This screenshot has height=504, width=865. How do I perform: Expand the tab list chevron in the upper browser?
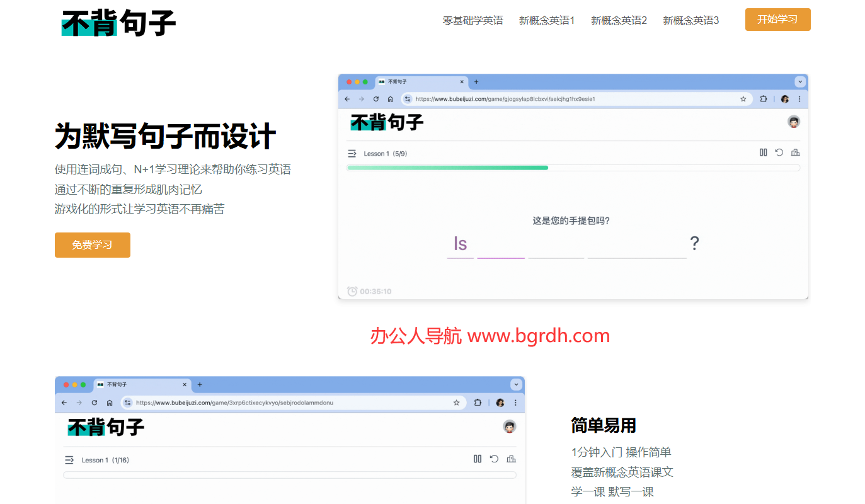coord(800,82)
